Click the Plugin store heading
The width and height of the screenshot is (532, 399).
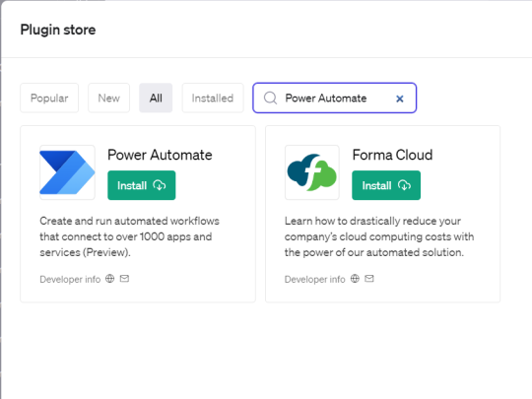click(x=58, y=30)
